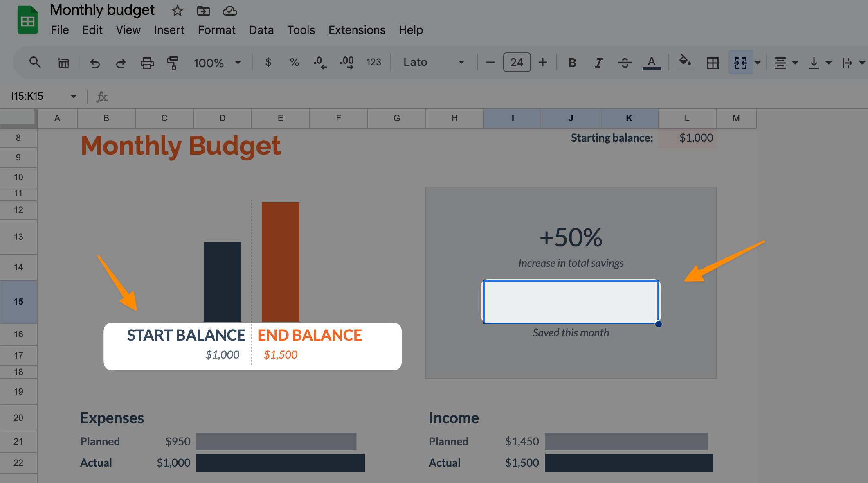Toggle italic text style
This screenshot has width=868, height=483.
[x=598, y=63]
